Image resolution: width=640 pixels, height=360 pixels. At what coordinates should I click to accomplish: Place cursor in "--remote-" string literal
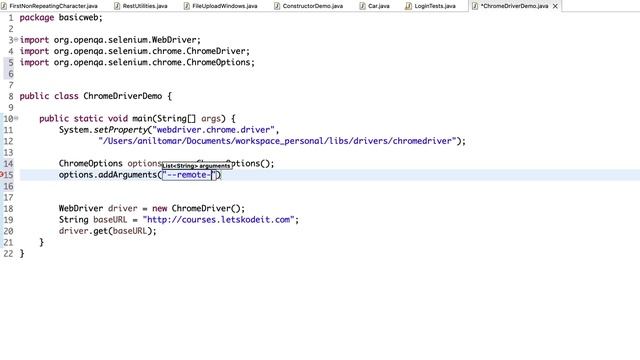click(189, 175)
